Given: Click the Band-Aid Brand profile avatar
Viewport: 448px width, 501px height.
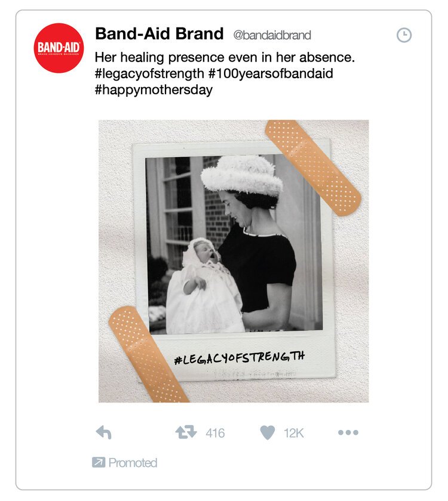Looking at the screenshot, I should [59, 48].
